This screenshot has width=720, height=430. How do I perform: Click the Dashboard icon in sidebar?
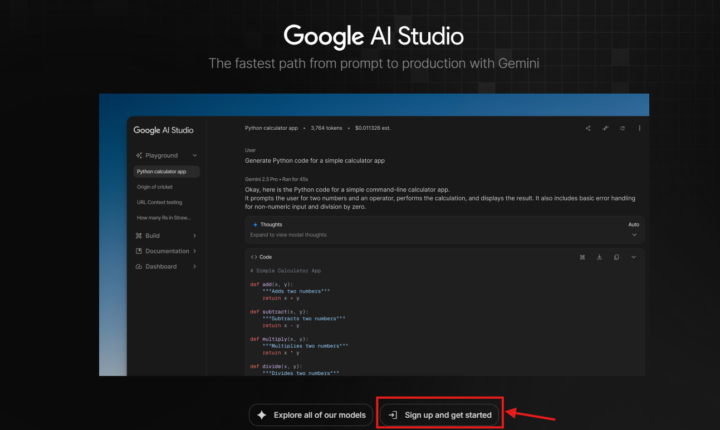pos(139,266)
